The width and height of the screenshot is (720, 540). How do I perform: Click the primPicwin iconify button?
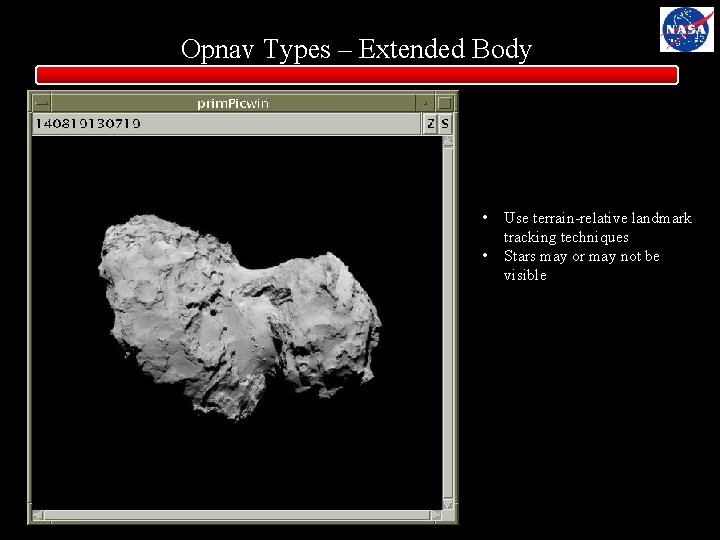(x=425, y=103)
